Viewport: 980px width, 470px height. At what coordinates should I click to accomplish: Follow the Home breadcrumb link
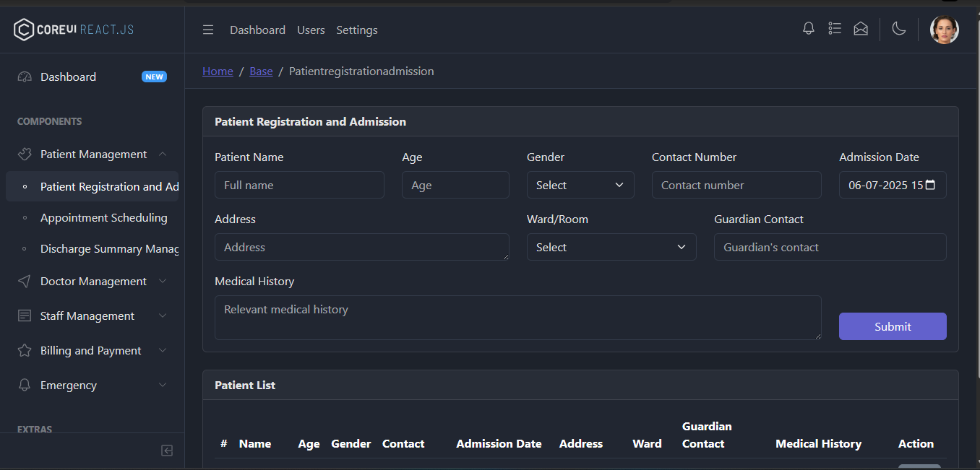point(218,71)
